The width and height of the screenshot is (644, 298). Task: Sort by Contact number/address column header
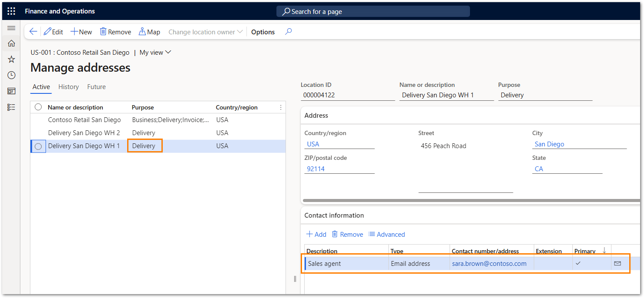(x=485, y=251)
